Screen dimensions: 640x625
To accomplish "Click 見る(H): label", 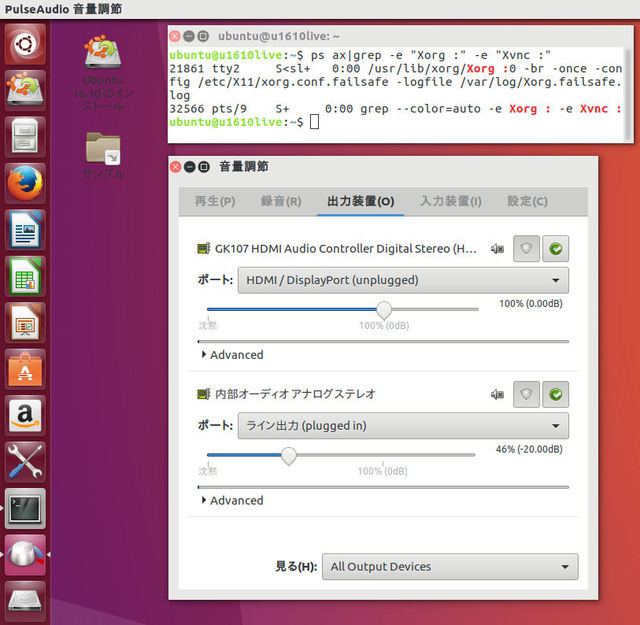I will [296, 567].
